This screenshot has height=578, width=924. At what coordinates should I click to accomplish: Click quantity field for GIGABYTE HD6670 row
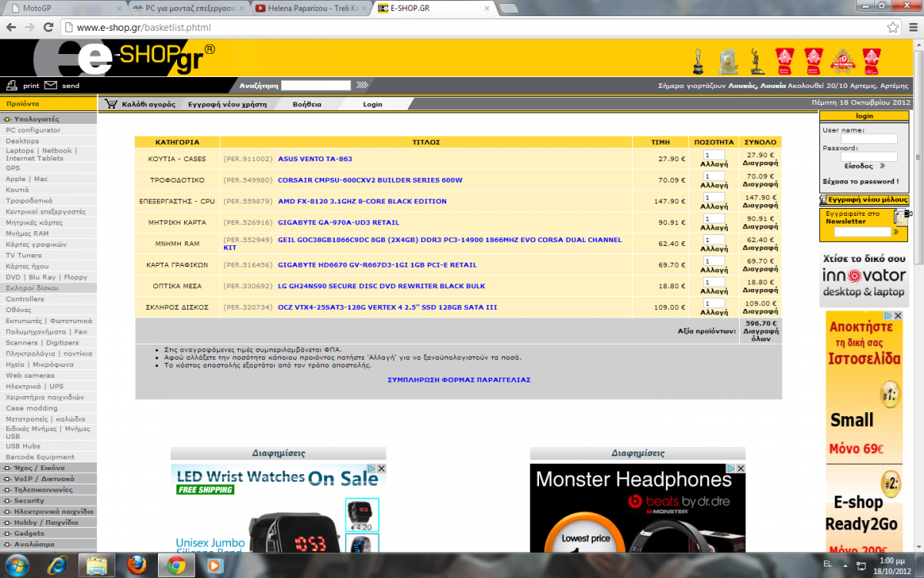[x=714, y=260]
